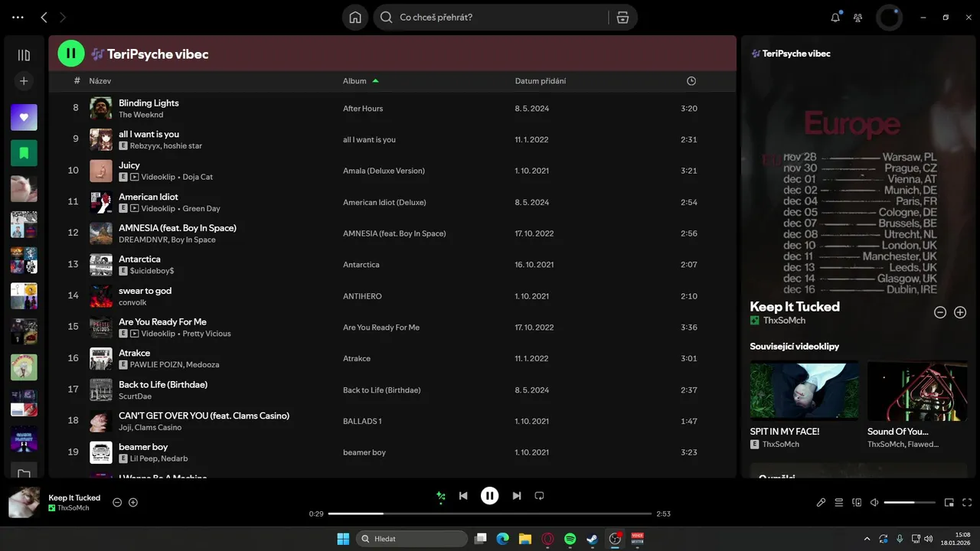Toggle the play queue view
The image size is (980, 551).
pyautogui.click(x=839, y=503)
